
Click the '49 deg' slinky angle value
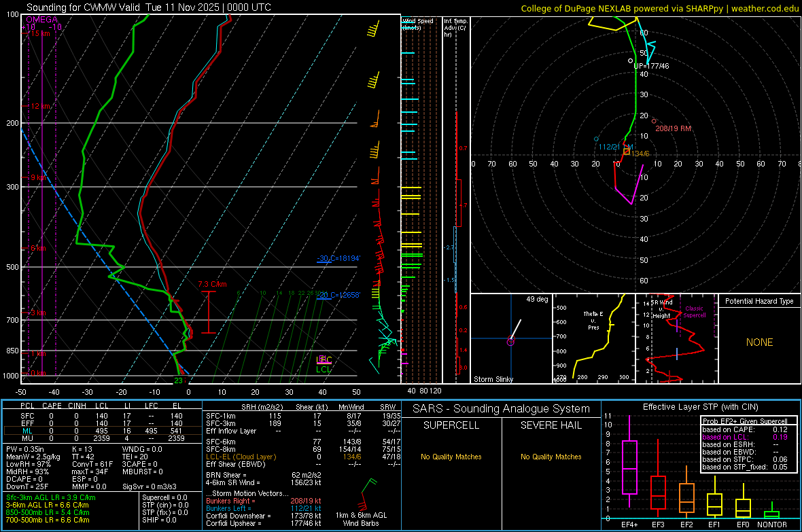click(x=537, y=299)
